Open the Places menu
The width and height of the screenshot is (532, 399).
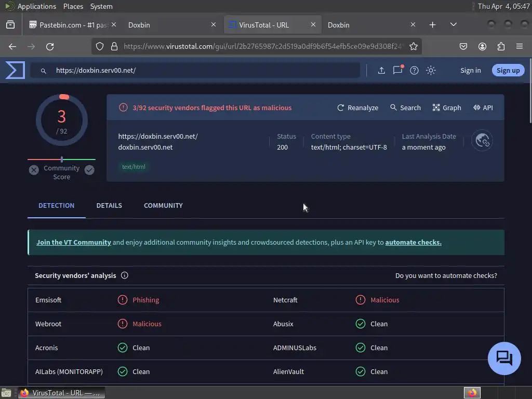click(73, 6)
